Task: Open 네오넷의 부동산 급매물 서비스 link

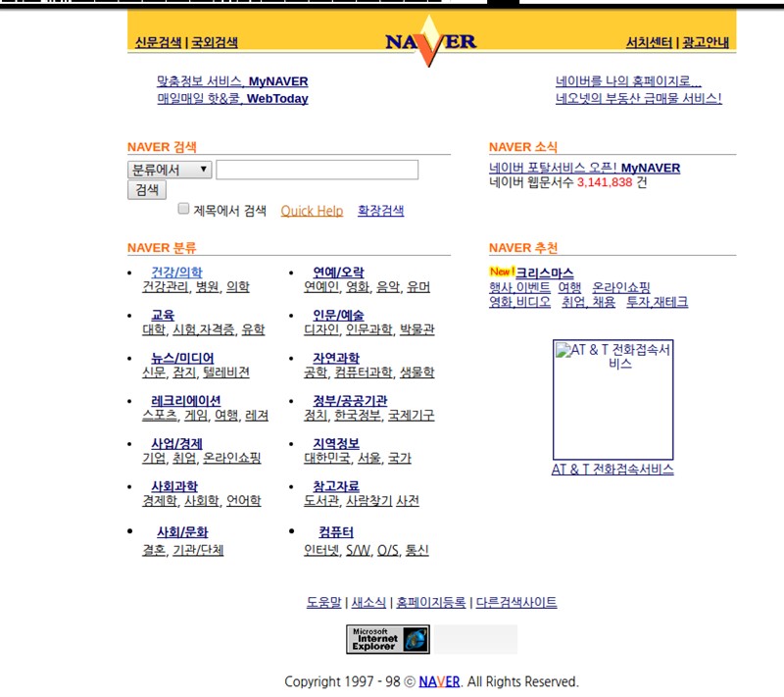Action: (x=639, y=98)
